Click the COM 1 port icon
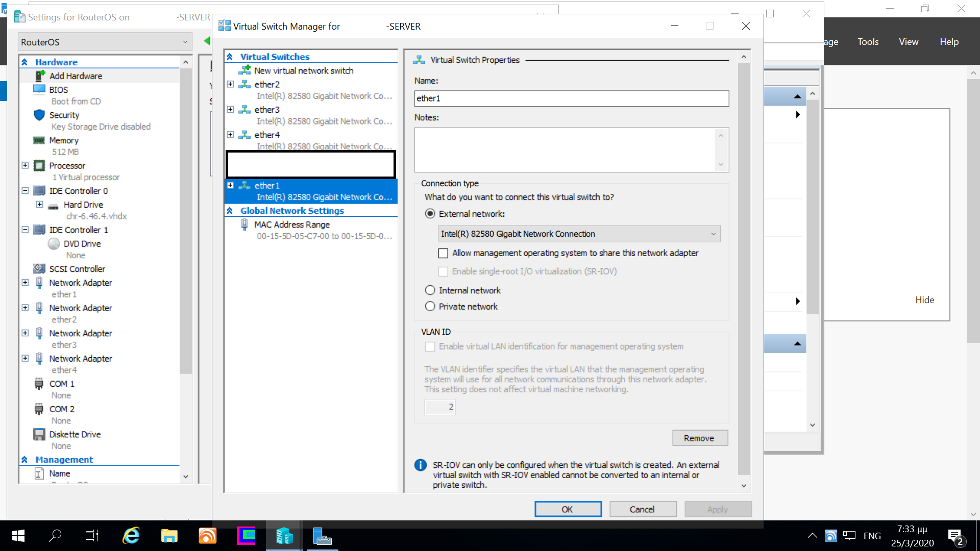Screen dimensions: 980x551 39,384
